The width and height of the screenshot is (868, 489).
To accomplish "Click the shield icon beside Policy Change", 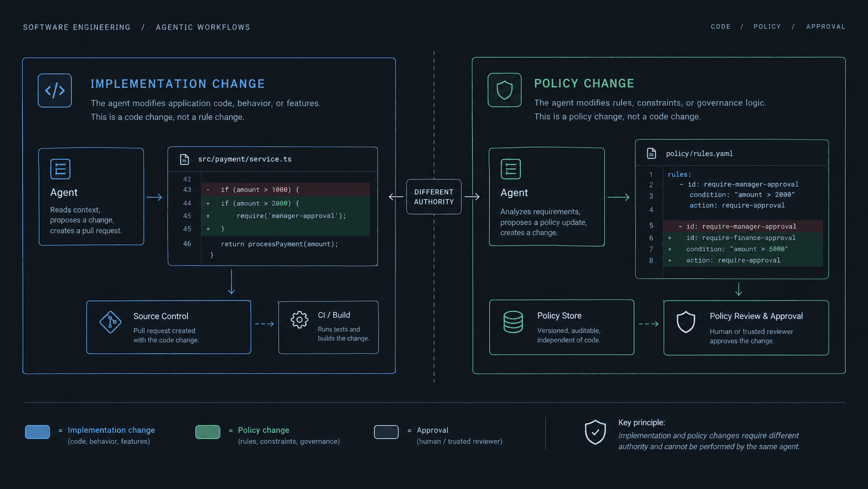I will pos(505,90).
